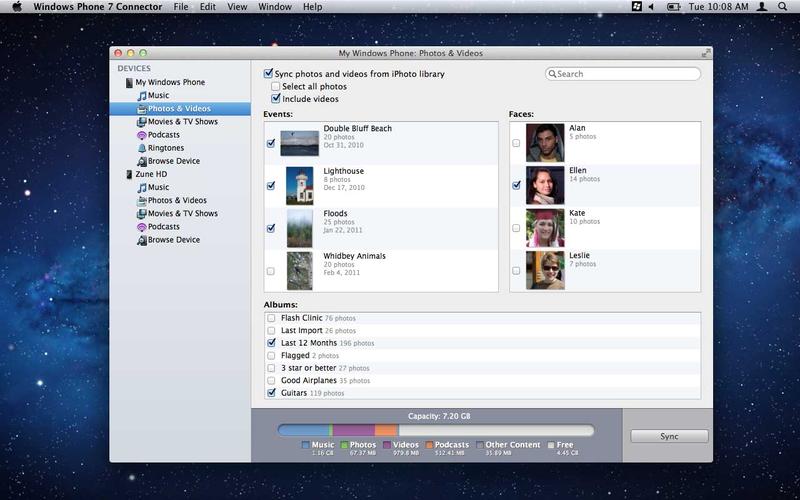Open the Apple menu
This screenshot has width=800, height=500.
coord(17,7)
